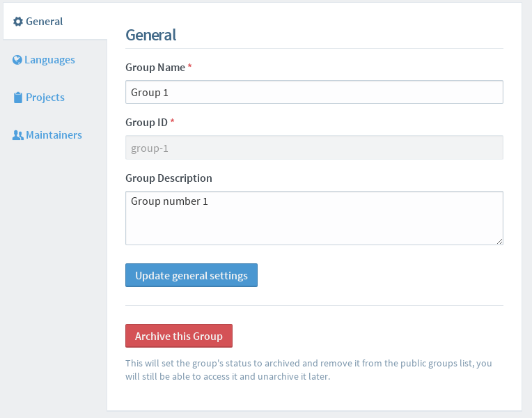Switch to the General settings tab
The height and width of the screenshot is (418, 532).
45,22
